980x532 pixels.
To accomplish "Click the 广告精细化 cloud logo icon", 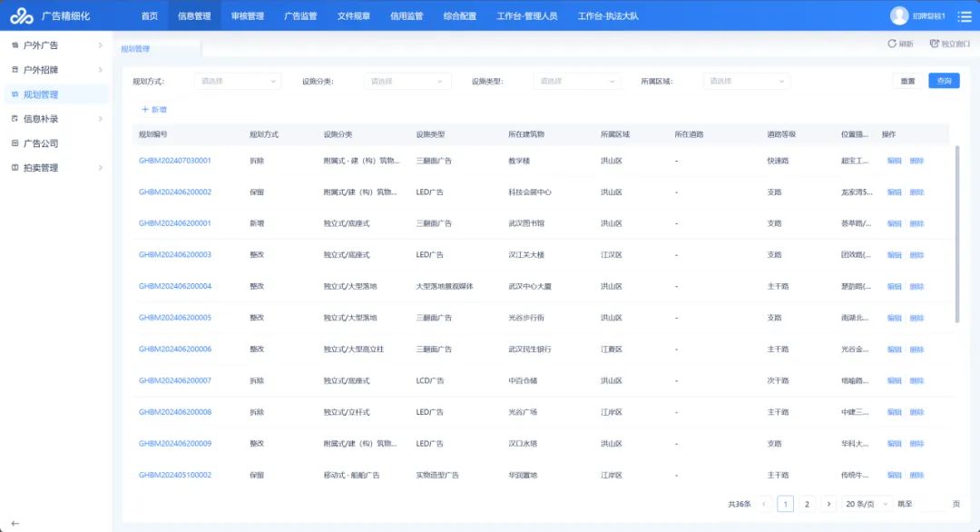I will pyautogui.click(x=21, y=15).
